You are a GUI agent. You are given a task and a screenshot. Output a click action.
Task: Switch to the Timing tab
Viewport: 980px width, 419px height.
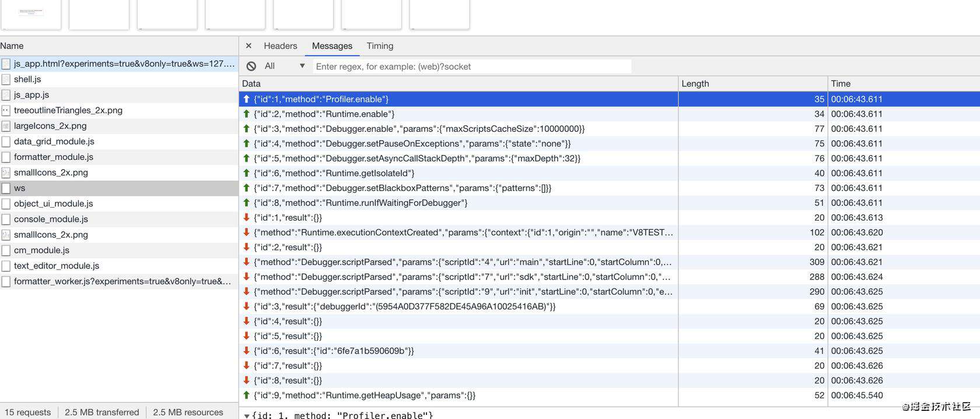[380, 46]
